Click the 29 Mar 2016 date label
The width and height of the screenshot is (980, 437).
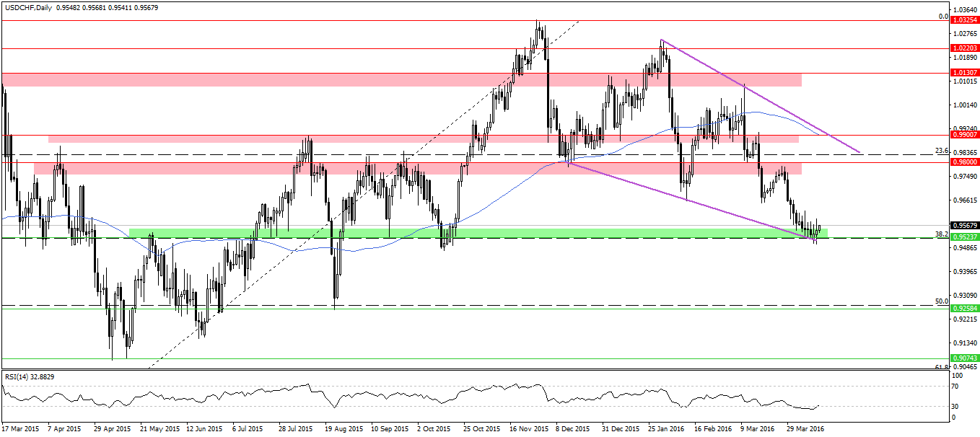(x=805, y=428)
